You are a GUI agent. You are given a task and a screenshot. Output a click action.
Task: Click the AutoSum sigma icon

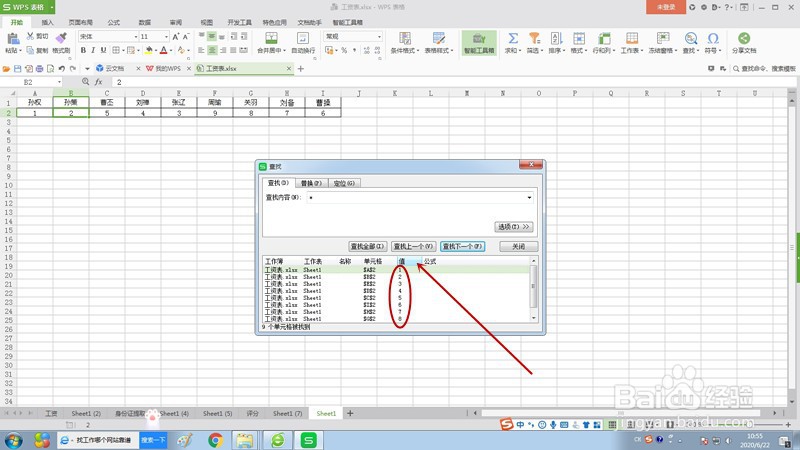coord(513,38)
